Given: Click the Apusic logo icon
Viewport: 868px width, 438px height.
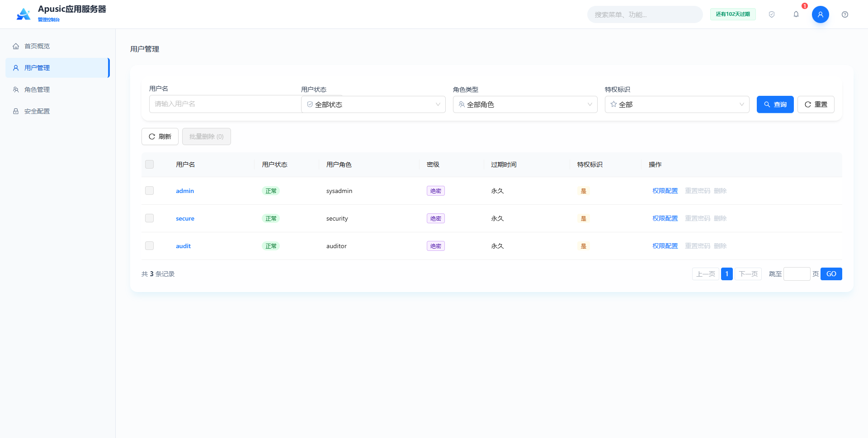Looking at the screenshot, I should pos(24,14).
